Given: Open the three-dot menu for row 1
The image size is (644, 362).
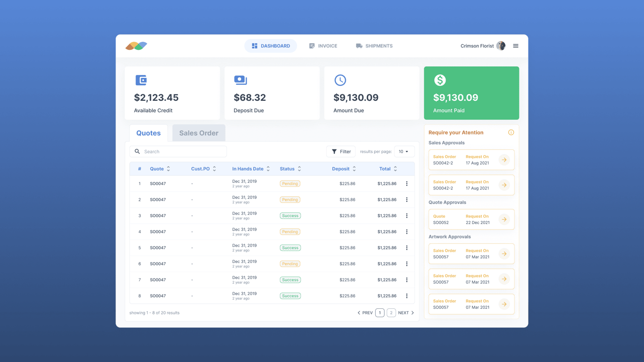Looking at the screenshot, I should click(x=407, y=183).
